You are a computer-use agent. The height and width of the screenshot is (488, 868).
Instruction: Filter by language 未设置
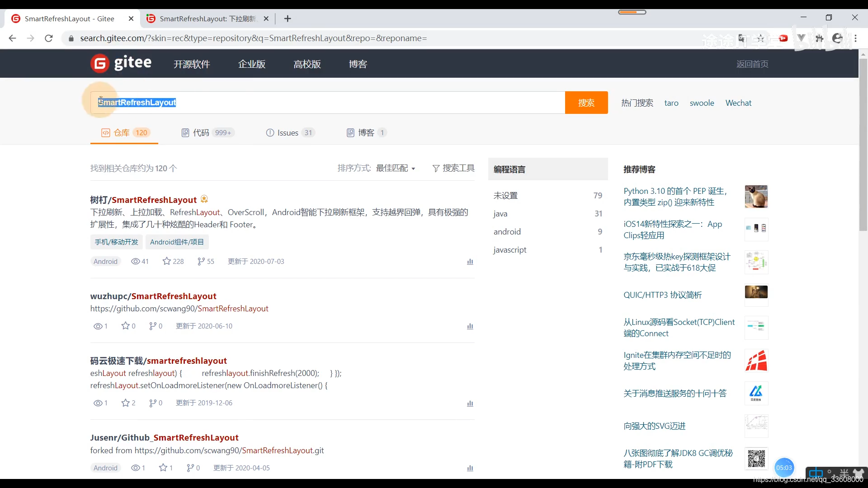(x=548, y=195)
